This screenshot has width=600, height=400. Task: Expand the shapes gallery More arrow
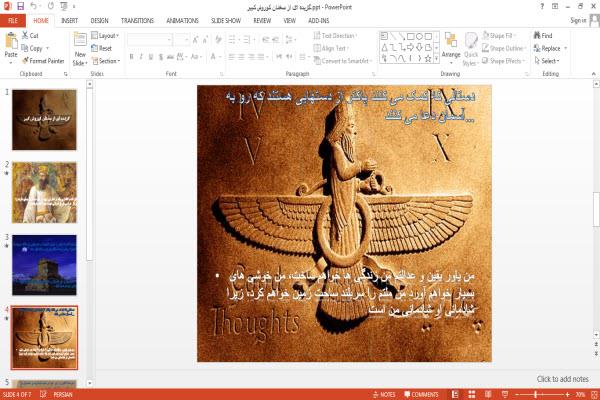pyautogui.click(x=437, y=59)
